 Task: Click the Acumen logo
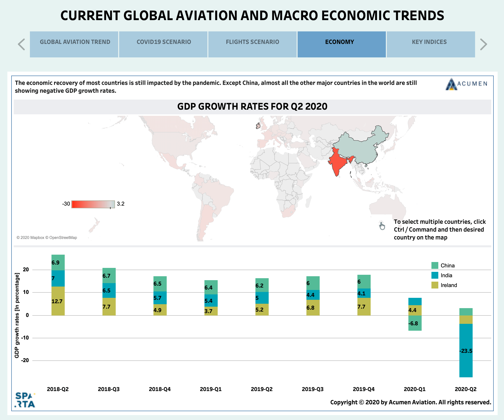coord(466,84)
